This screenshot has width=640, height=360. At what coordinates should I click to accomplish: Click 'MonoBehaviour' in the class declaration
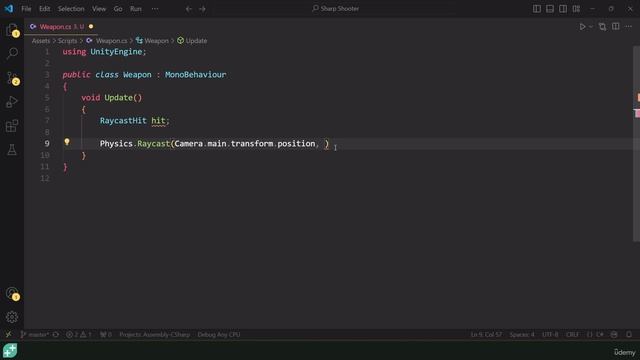tap(196, 75)
